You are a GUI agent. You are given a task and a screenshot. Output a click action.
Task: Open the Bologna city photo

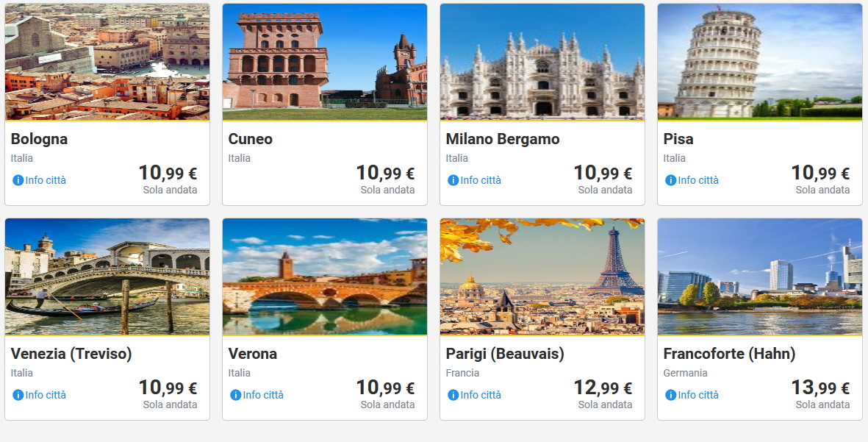pos(107,62)
